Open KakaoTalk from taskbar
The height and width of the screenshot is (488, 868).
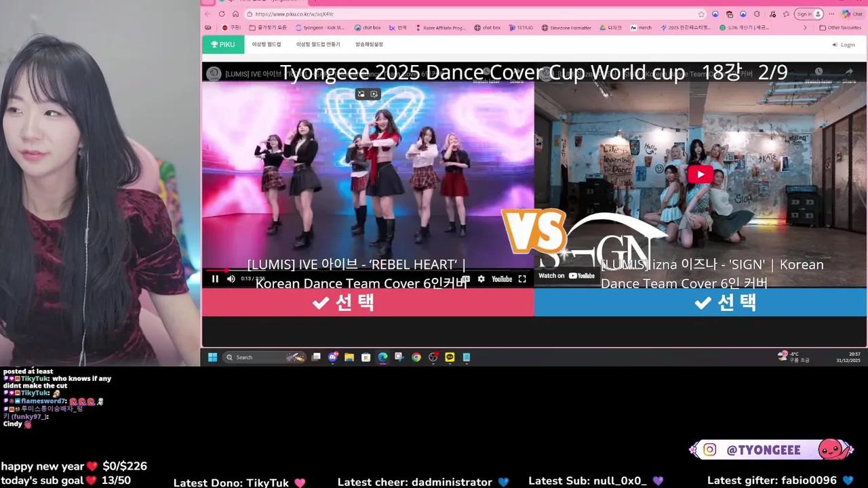pos(450,357)
